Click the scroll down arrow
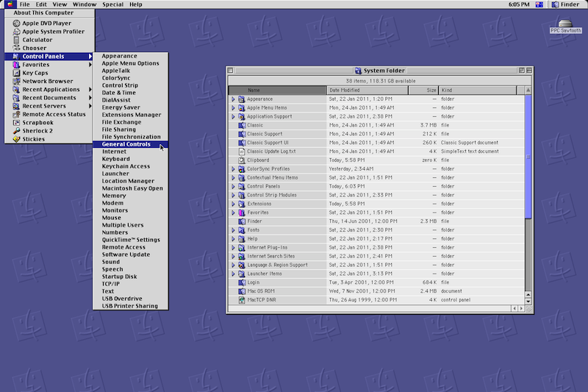The image size is (588, 392). tap(528, 302)
